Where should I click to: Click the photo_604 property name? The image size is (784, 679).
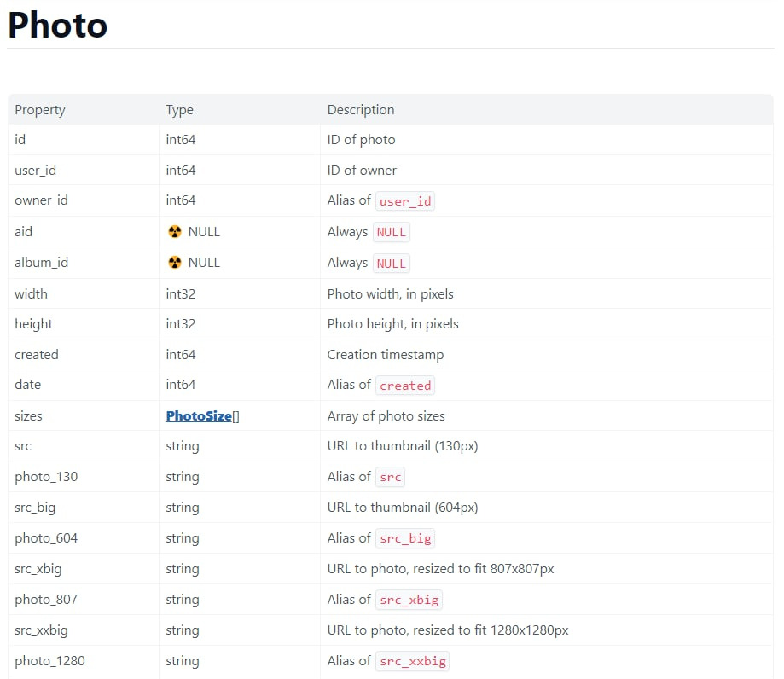(46, 538)
